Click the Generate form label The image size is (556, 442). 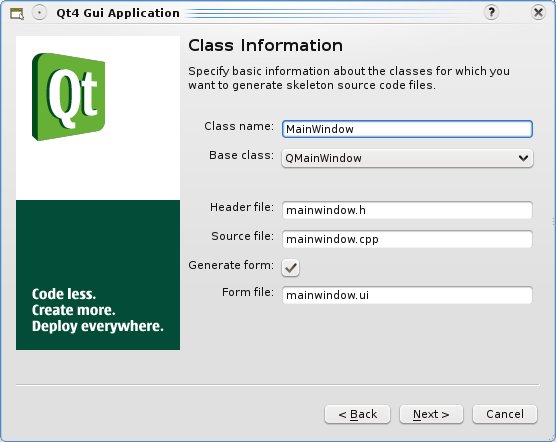231,265
